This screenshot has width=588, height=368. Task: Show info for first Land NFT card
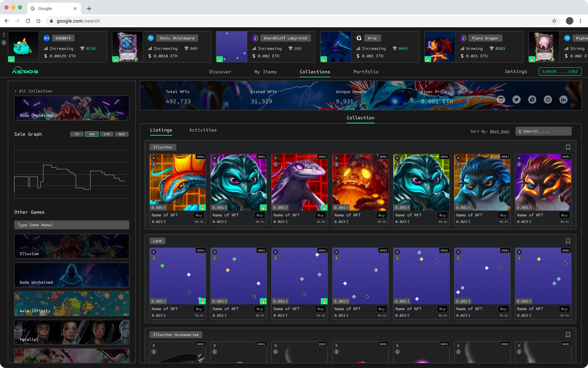pos(154,258)
